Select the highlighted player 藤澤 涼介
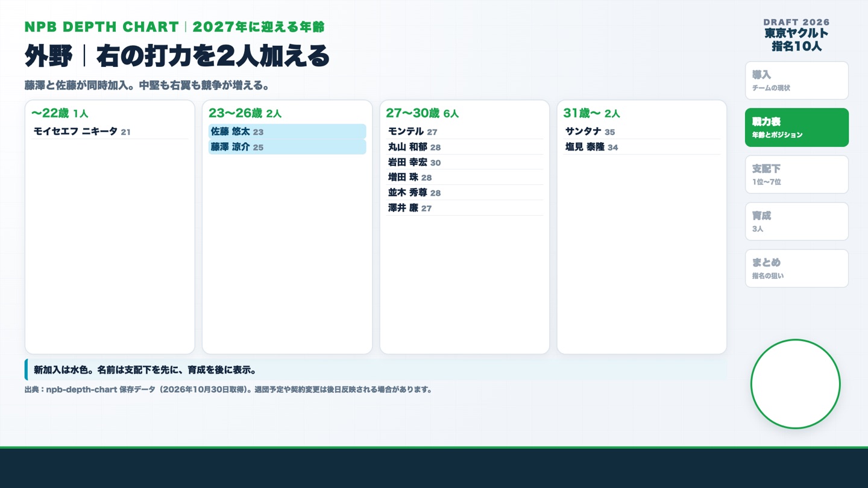The width and height of the screenshot is (868, 488). (287, 147)
